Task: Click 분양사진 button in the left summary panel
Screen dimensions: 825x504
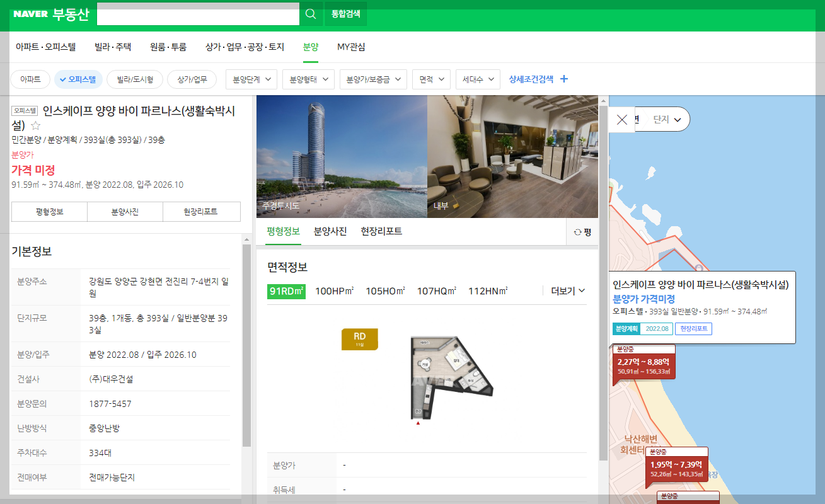Action: pyautogui.click(x=125, y=212)
